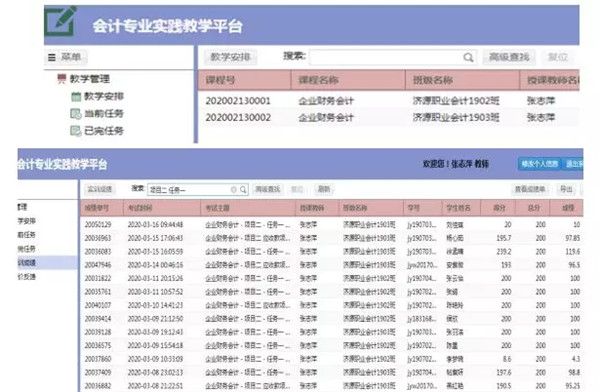Screen dimensions: 600x392
Task: Open 企业财务会计 link in row 20200213001
Action: point(326,101)
